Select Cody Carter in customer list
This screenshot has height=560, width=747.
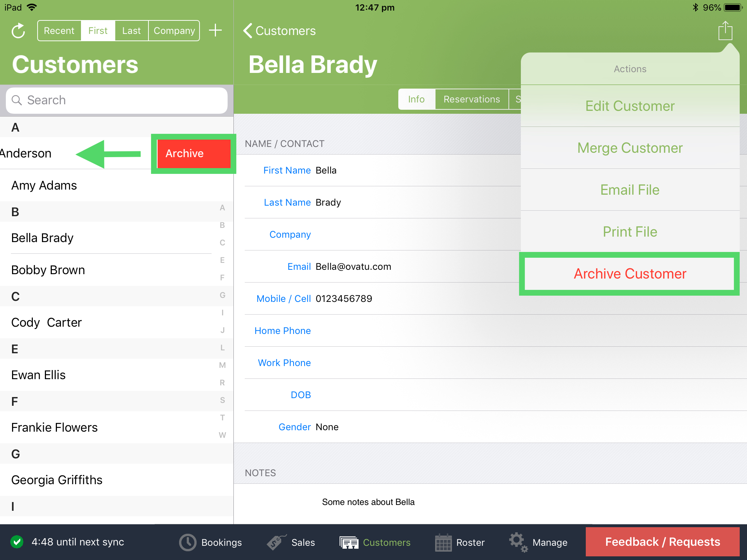tap(117, 322)
